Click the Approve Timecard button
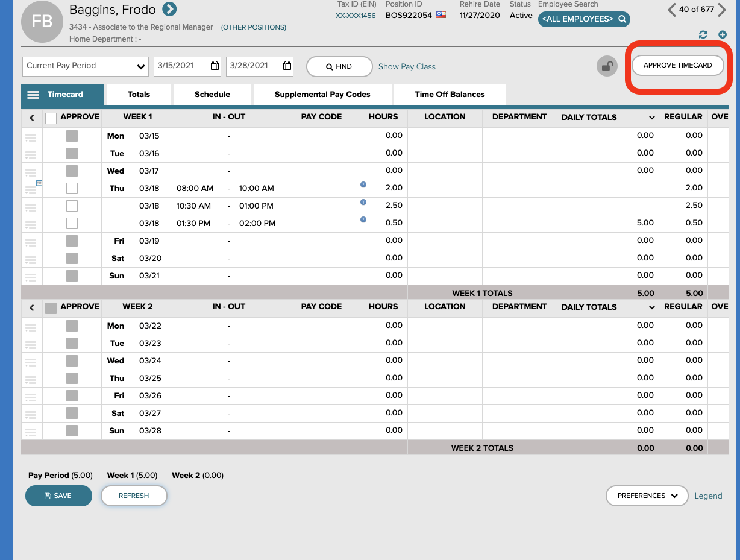 677,65
